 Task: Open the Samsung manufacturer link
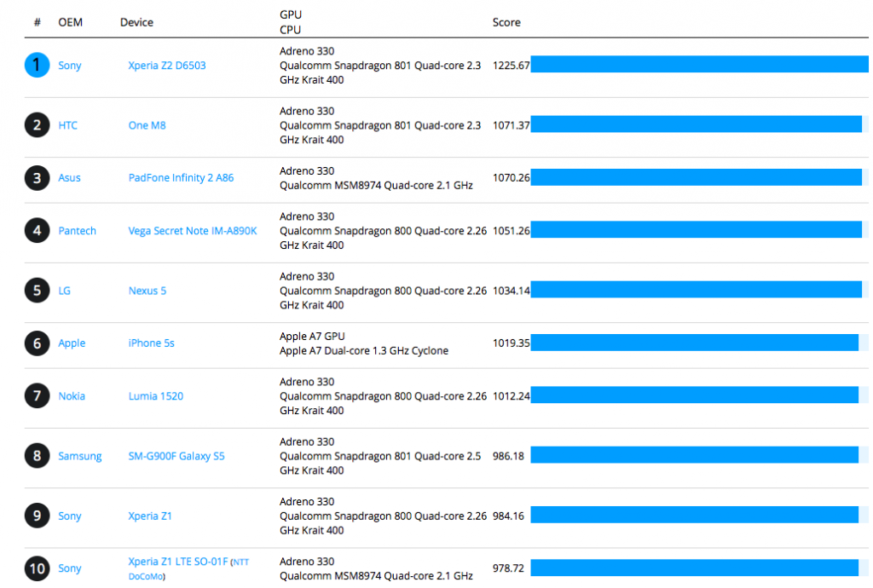[80, 456]
